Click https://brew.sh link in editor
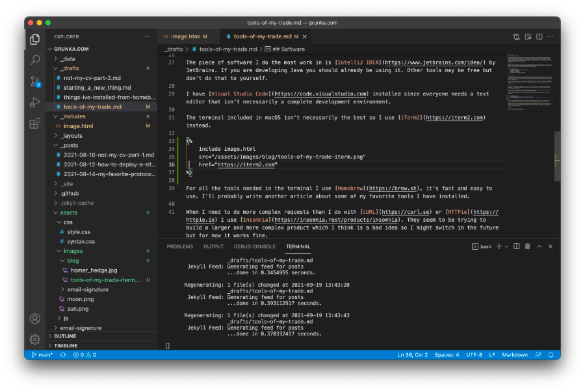The image size is (585, 392). tap(393, 189)
